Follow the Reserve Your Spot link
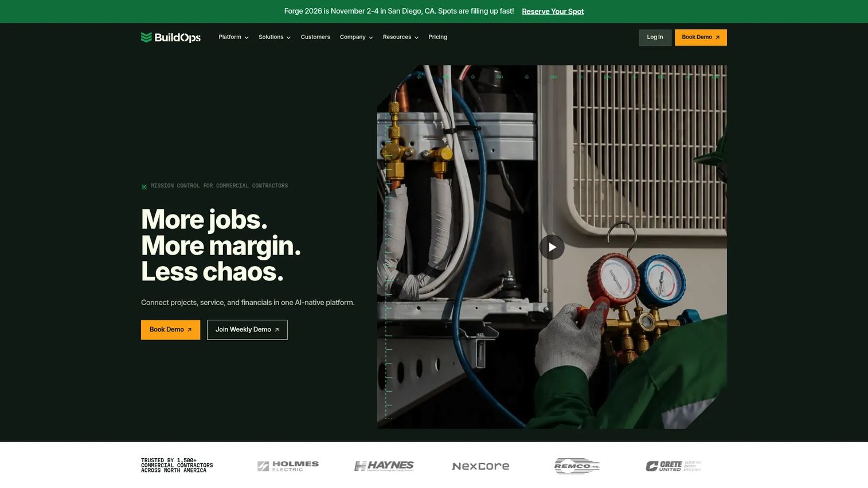Screen dimensions: 868x488 553,11
